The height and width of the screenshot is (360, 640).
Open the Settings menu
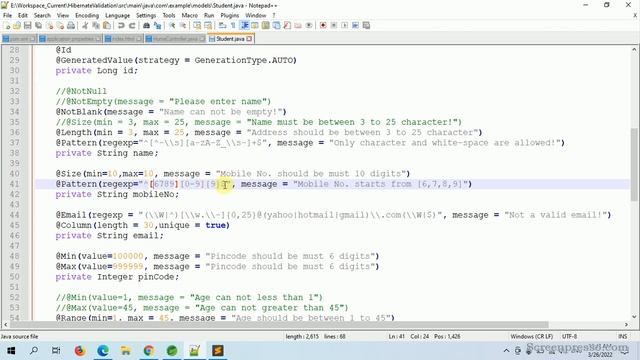click(146, 15)
